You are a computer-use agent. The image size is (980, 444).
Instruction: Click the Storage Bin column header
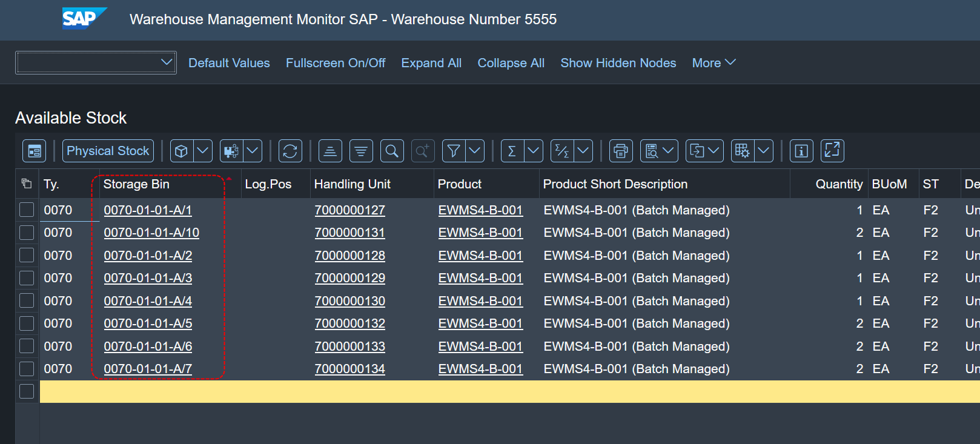136,184
